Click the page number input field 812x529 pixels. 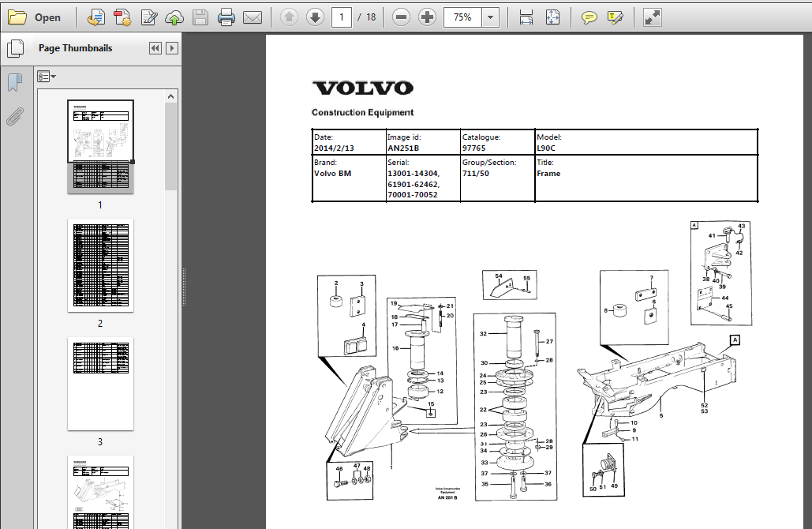(341, 17)
